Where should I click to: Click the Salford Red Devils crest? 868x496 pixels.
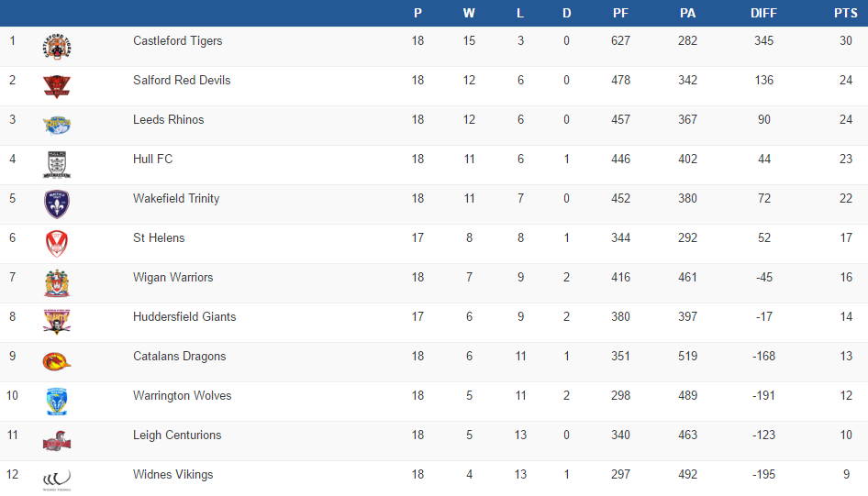click(57, 86)
